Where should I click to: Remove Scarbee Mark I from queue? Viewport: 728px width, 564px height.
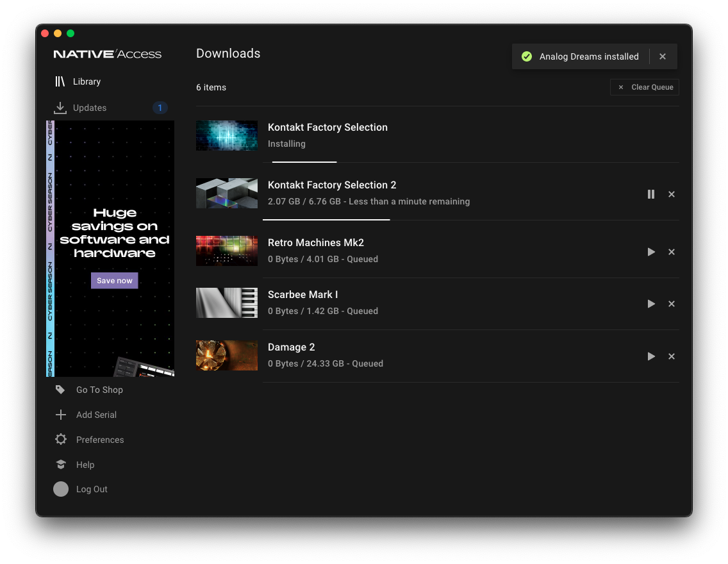click(672, 304)
